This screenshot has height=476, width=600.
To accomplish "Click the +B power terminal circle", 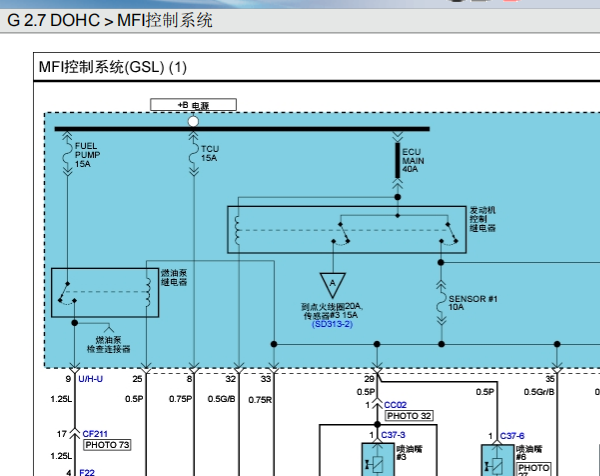I will (193, 121).
